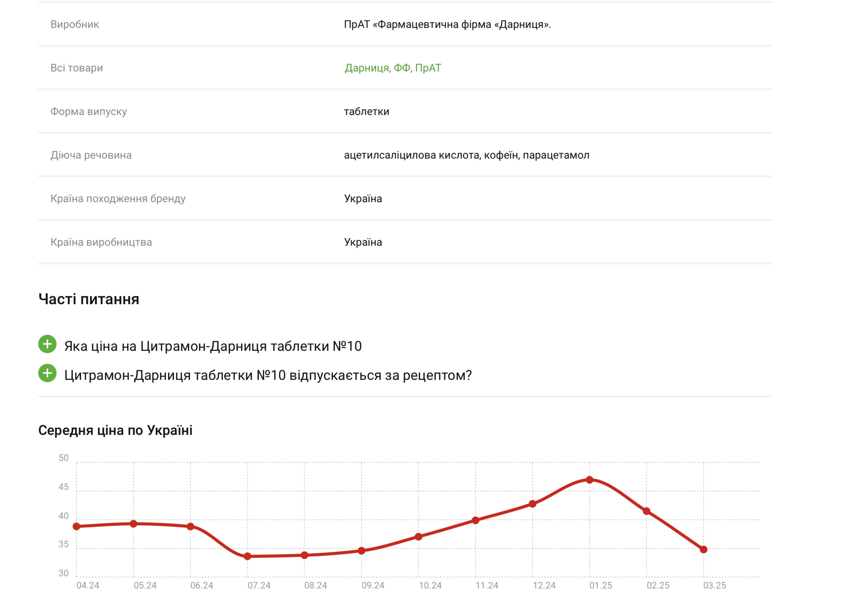Click the active ingredient value 'ацетилсаліцилова кислота, кофеїн, парацетамол'

[467, 155]
